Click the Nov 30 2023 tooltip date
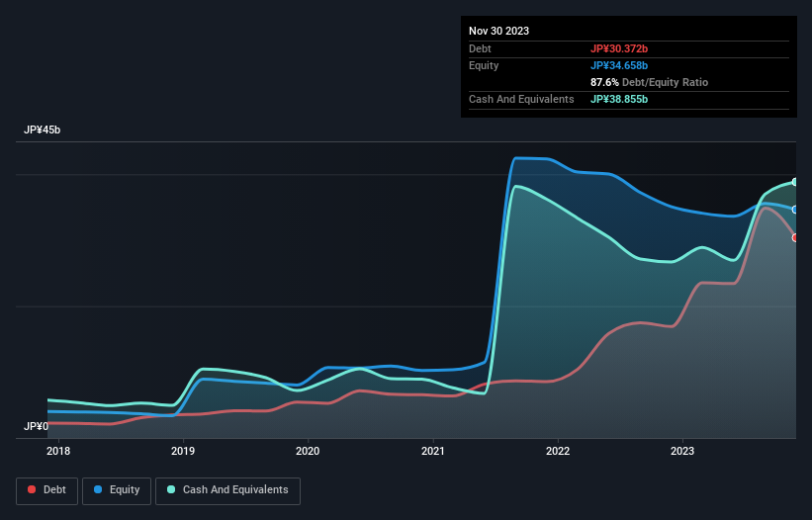The height and width of the screenshot is (520, 812). coord(498,31)
